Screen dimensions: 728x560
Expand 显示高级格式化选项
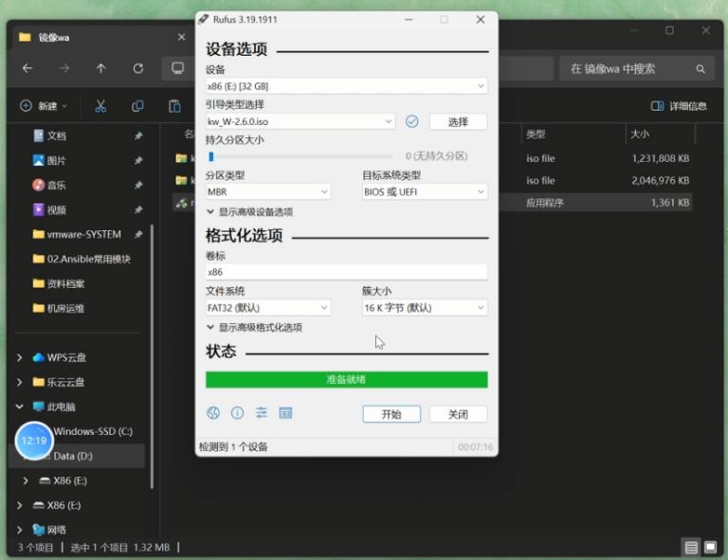(254, 328)
